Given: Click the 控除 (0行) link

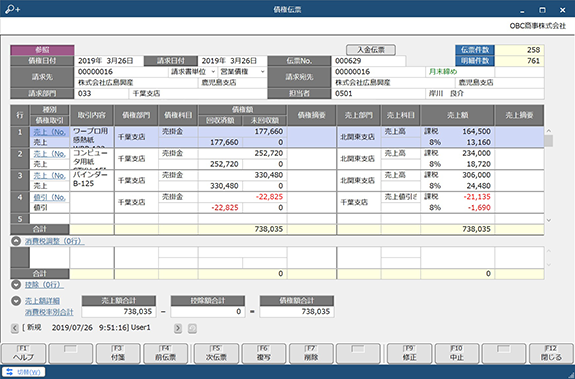Looking at the screenshot, I should point(44,285).
